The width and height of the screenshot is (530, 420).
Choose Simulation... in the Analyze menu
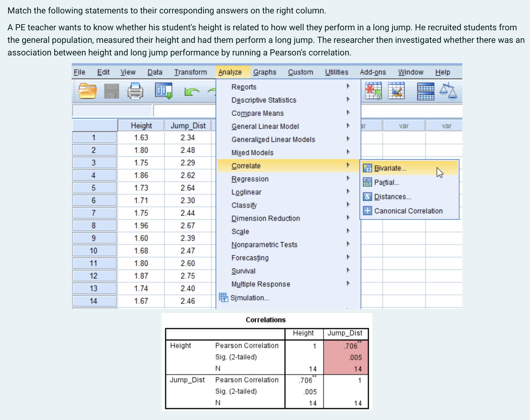point(288,298)
